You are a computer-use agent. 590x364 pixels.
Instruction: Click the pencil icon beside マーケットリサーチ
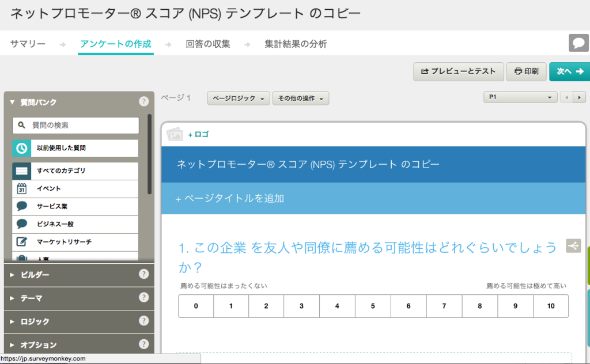tap(22, 241)
